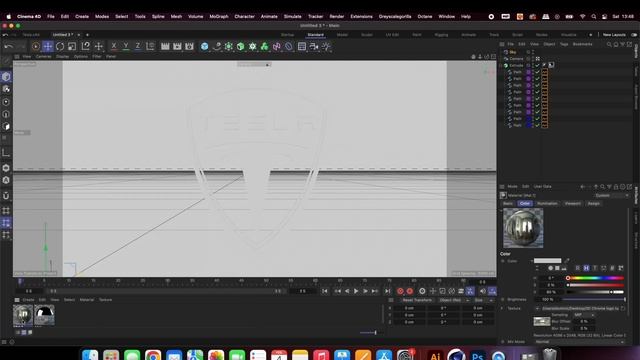Open the Attributes Mode menu
Viewport: 640px width, 360px height.
tap(512, 187)
